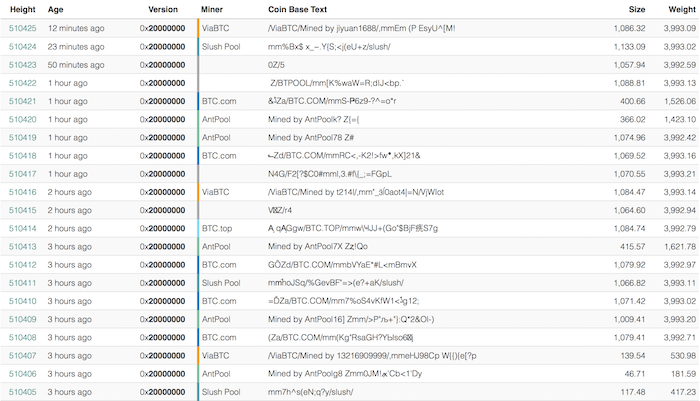Select AntPool miner in row 510419
The width and height of the screenshot is (700, 401).
tap(216, 138)
